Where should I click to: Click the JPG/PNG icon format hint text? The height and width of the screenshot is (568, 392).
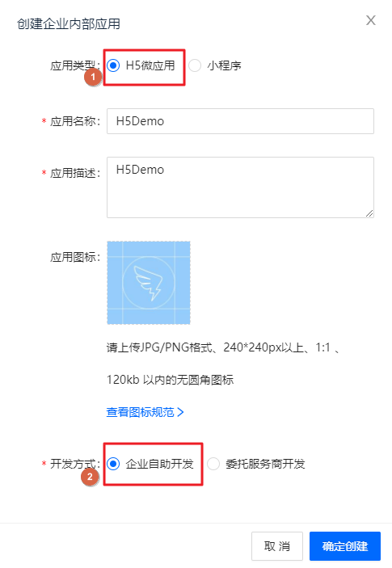[x=223, y=364]
